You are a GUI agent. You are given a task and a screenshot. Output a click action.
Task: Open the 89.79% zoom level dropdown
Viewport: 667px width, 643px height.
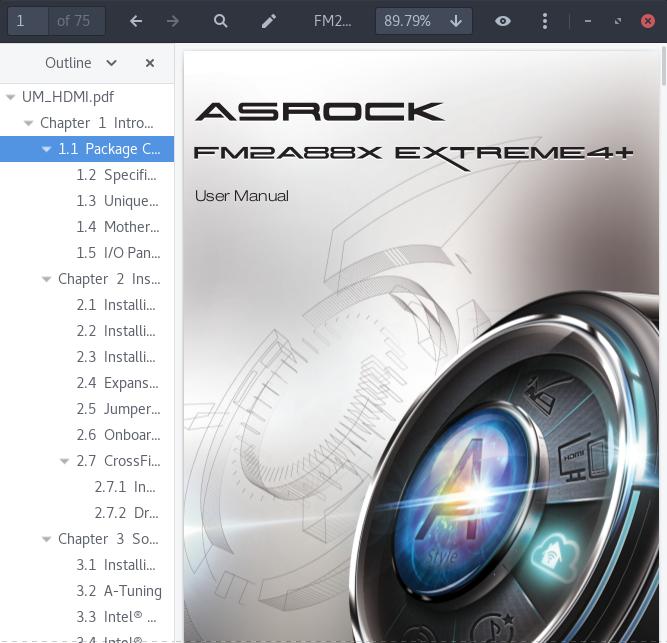(423, 21)
